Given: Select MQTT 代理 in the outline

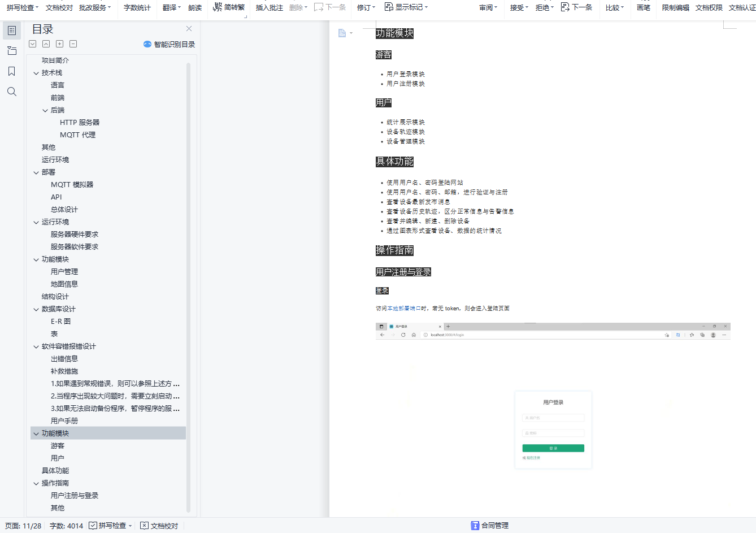Looking at the screenshot, I should 78,135.
